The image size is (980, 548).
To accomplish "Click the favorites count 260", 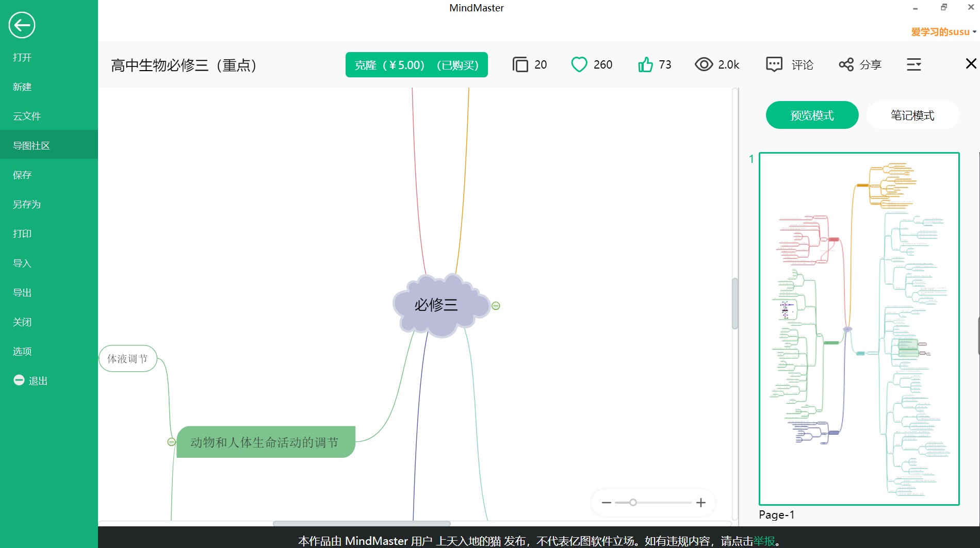I will [603, 64].
